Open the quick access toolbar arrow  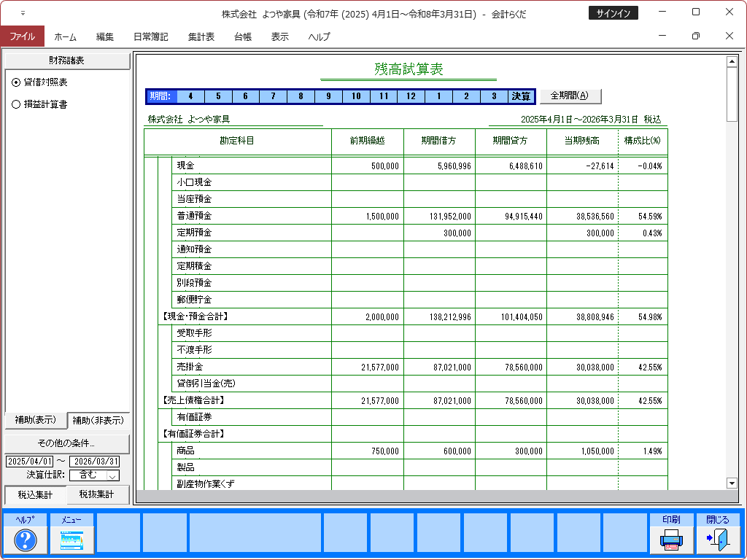click(23, 13)
